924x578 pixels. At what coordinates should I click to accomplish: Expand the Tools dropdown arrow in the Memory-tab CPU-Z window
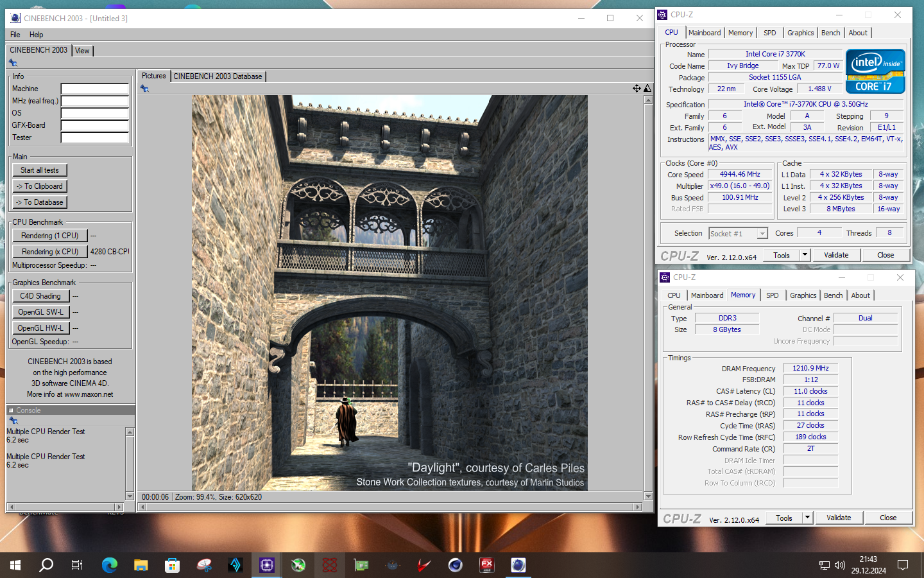807,518
